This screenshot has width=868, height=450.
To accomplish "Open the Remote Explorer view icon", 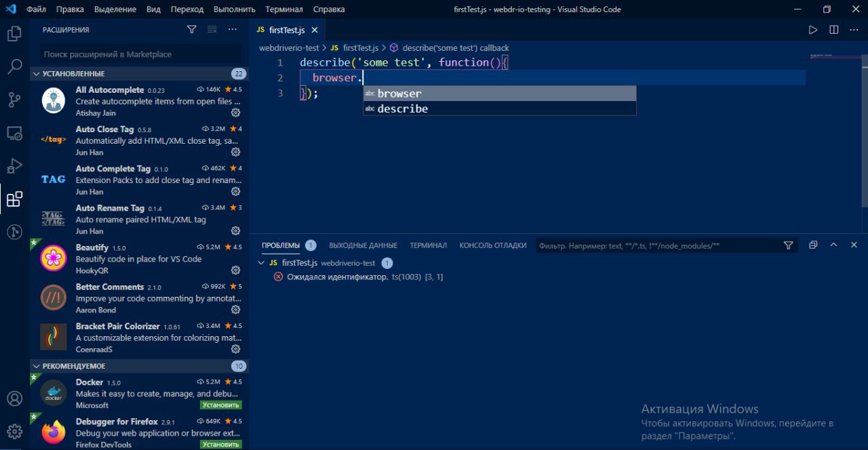I will click(14, 133).
